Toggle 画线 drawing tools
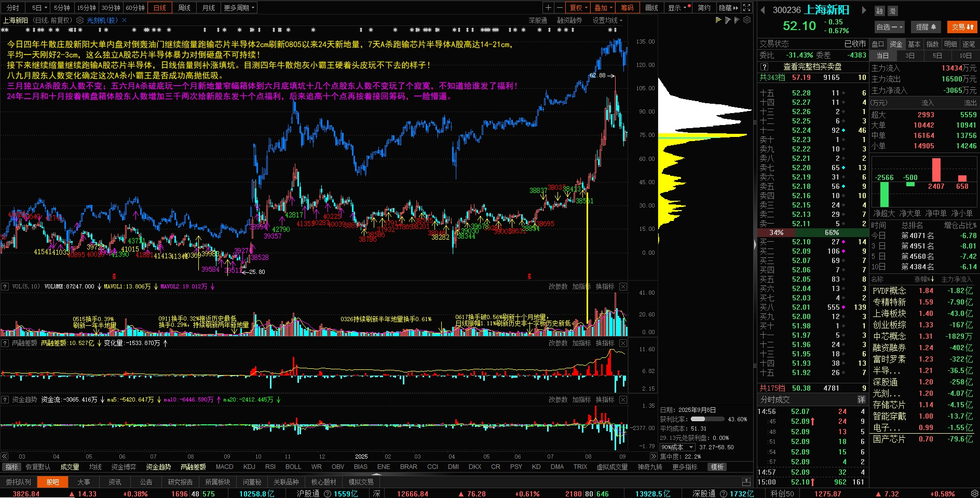This screenshot has width=980, height=498. (x=651, y=8)
